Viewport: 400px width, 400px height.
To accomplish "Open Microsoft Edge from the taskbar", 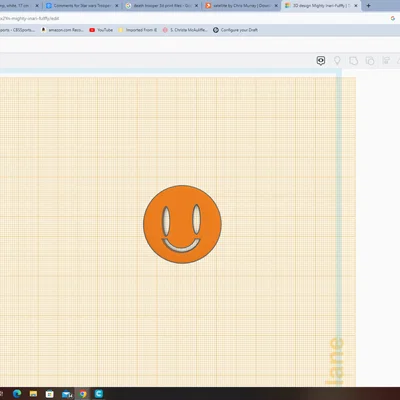I will 17,394.
